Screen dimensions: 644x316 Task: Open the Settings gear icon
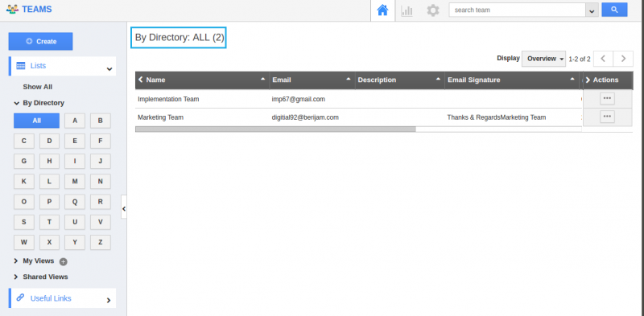pos(433,10)
